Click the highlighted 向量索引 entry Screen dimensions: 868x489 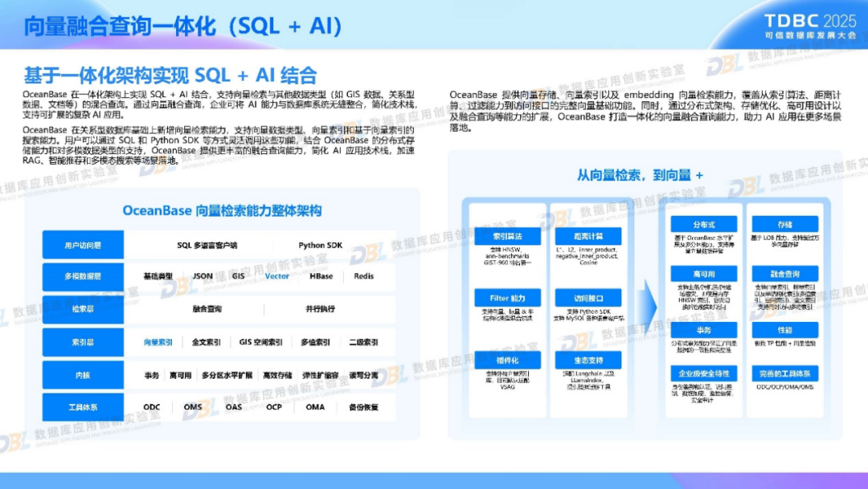coord(158,342)
